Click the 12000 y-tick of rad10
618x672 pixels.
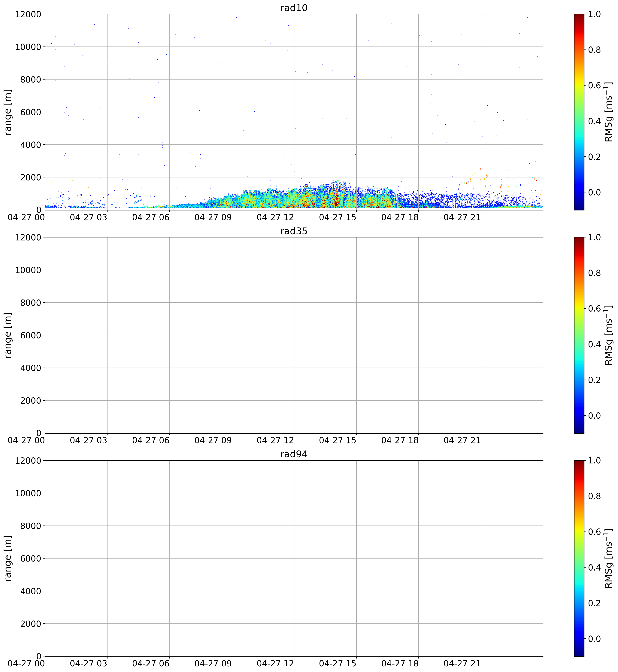[28, 14]
